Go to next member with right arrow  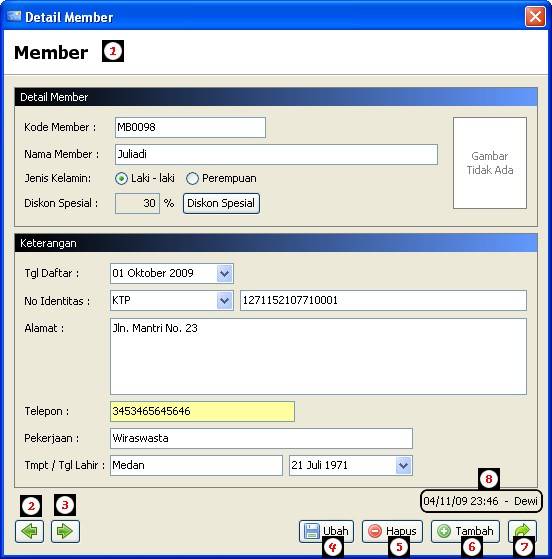[65, 531]
